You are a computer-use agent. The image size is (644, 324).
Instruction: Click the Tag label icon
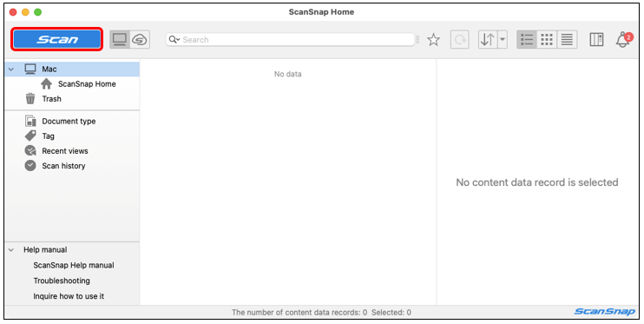tap(30, 136)
